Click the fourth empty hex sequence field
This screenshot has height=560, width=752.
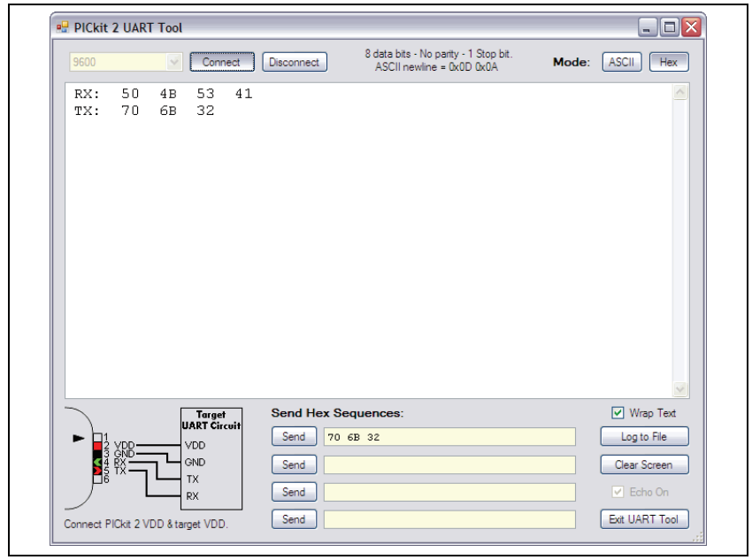tap(449, 519)
